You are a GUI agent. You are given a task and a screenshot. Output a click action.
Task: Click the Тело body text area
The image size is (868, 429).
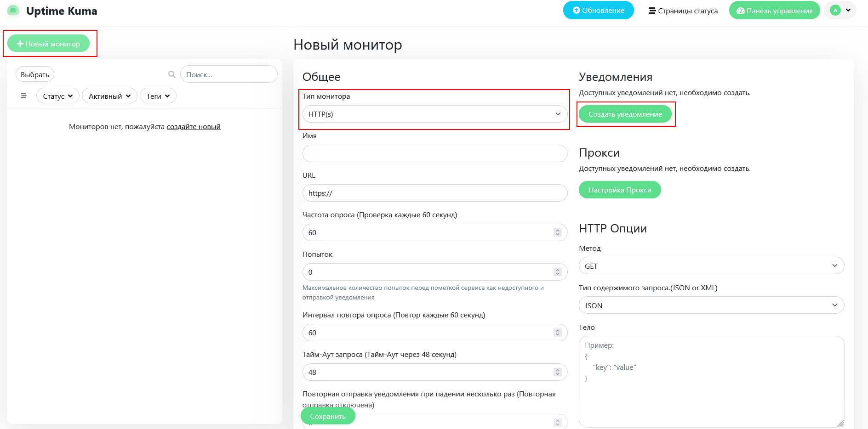711,382
